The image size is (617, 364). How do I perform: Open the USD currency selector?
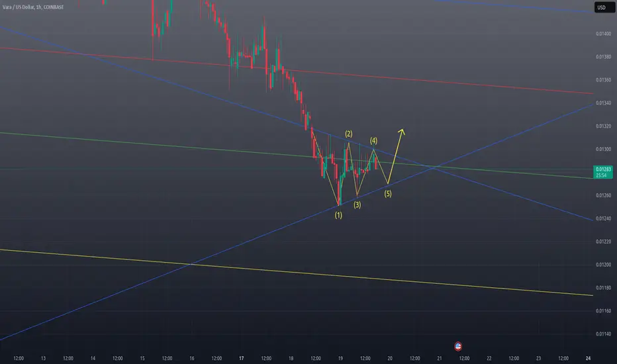coord(604,7)
